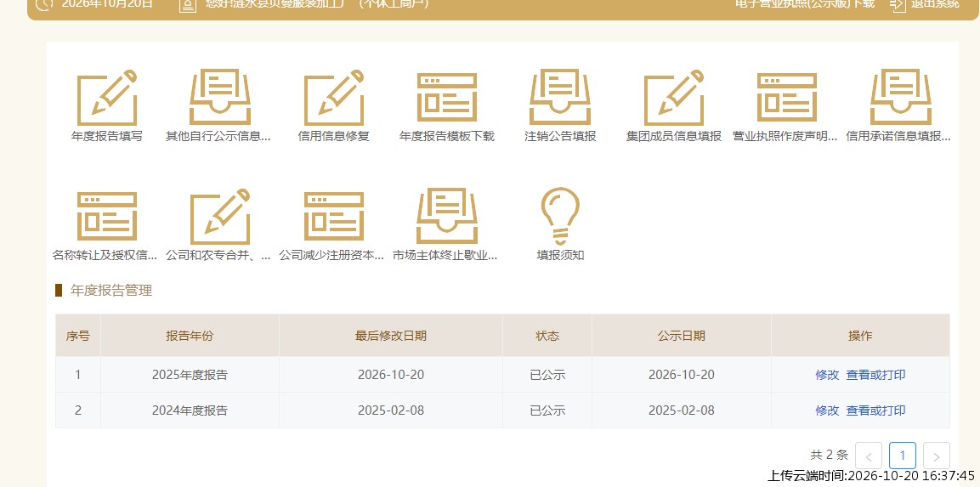Click 修改 for the 2025年度报告 row
980x487 pixels.
coord(827,375)
